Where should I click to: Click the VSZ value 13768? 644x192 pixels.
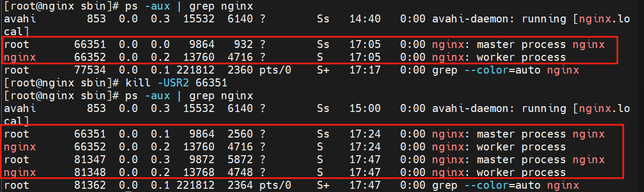[x=198, y=172]
